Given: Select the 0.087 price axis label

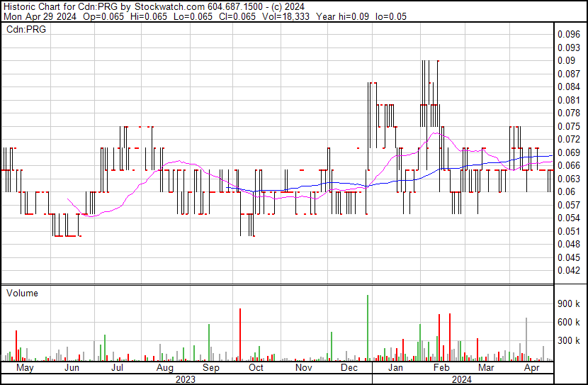Looking at the screenshot, I should click(568, 74).
